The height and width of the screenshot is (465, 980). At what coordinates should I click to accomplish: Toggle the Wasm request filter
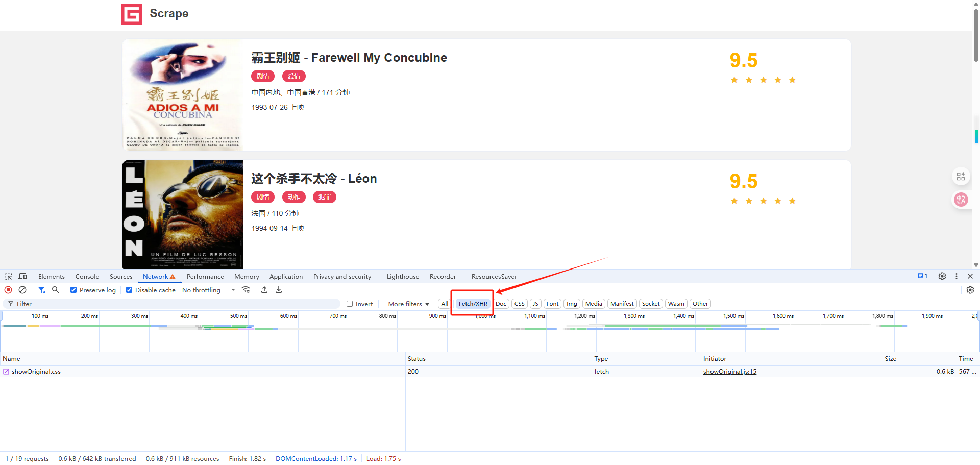[x=676, y=304]
